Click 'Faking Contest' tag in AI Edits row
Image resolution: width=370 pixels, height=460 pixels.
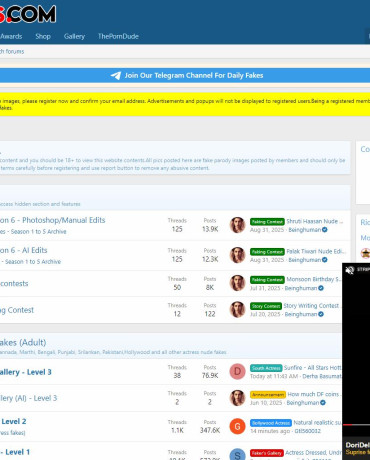click(x=267, y=252)
